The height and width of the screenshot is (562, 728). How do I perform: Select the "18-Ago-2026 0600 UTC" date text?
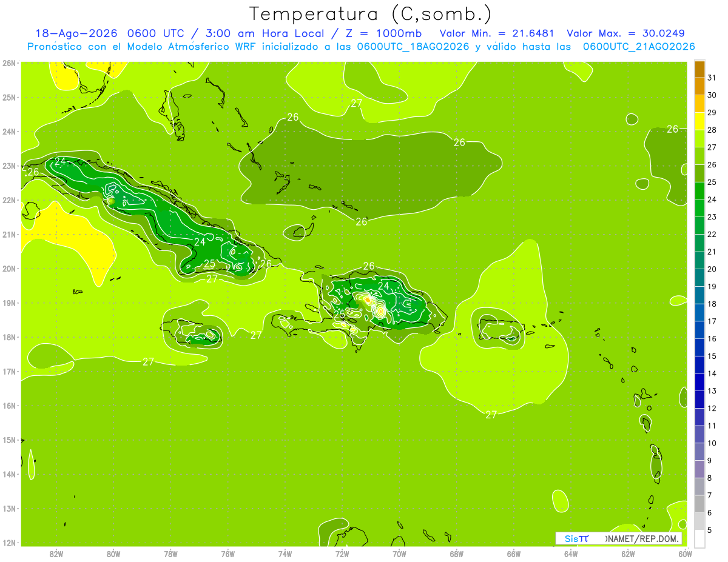pyautogui.click(x=111, y=33)
